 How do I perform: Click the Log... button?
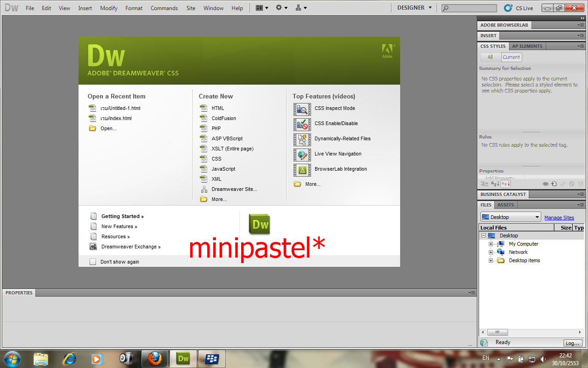573,343
